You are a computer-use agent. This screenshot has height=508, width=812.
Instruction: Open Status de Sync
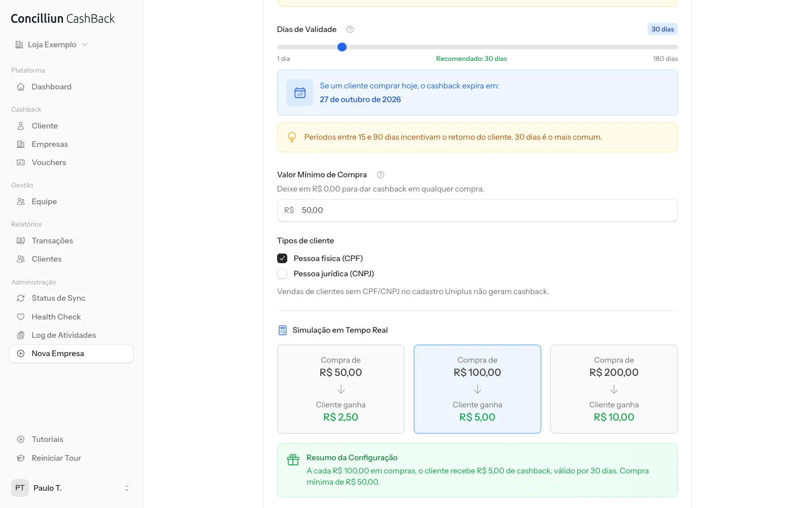point(71,298)
